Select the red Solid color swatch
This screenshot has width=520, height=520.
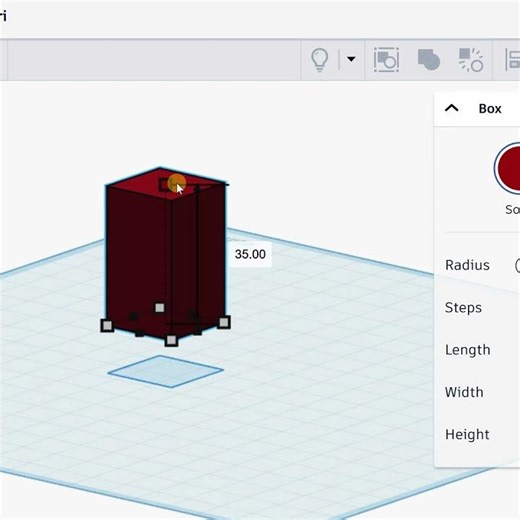coord(508,168)
